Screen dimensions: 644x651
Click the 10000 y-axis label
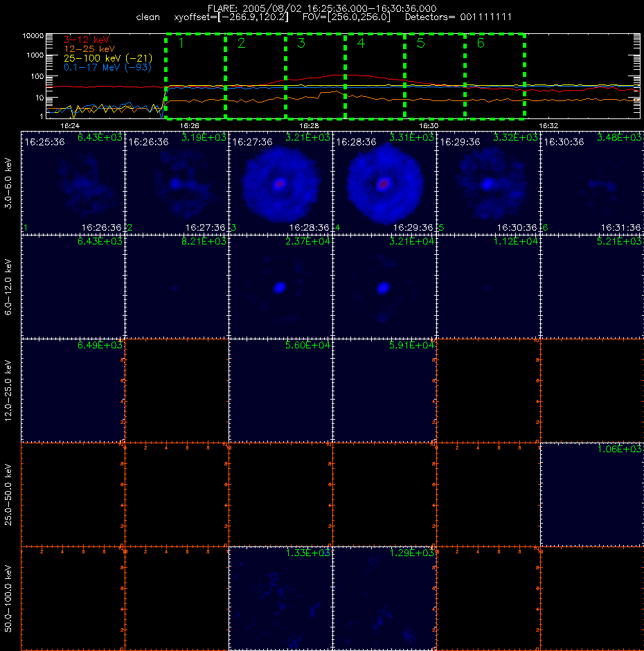pos(33,36)
